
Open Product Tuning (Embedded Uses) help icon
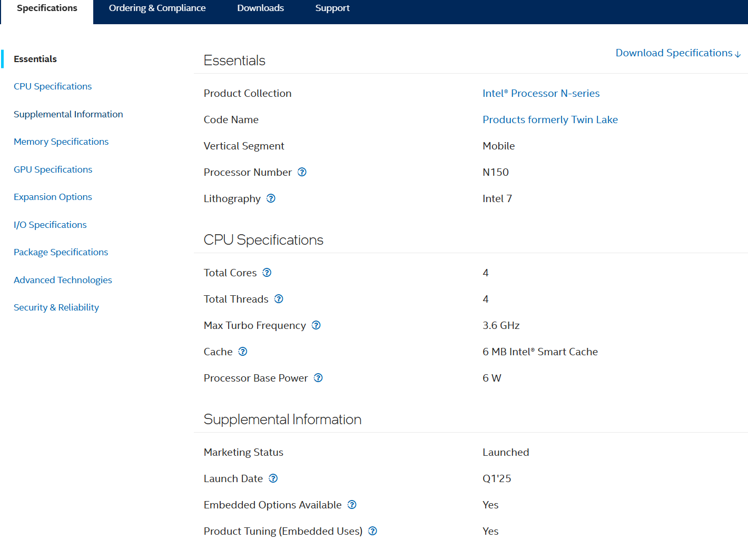372,531
